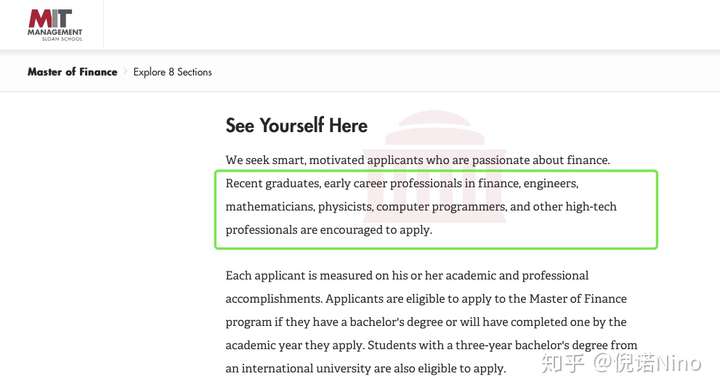Click 'Master of Finance' within the eligibility paragraph
Screen dimensions: 720x392
click(x=578, y=299)
